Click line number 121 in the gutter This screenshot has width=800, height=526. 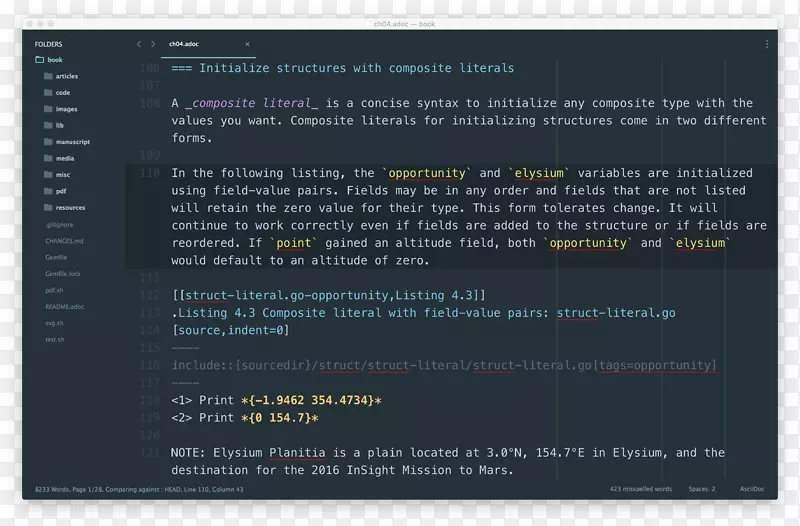149,453
